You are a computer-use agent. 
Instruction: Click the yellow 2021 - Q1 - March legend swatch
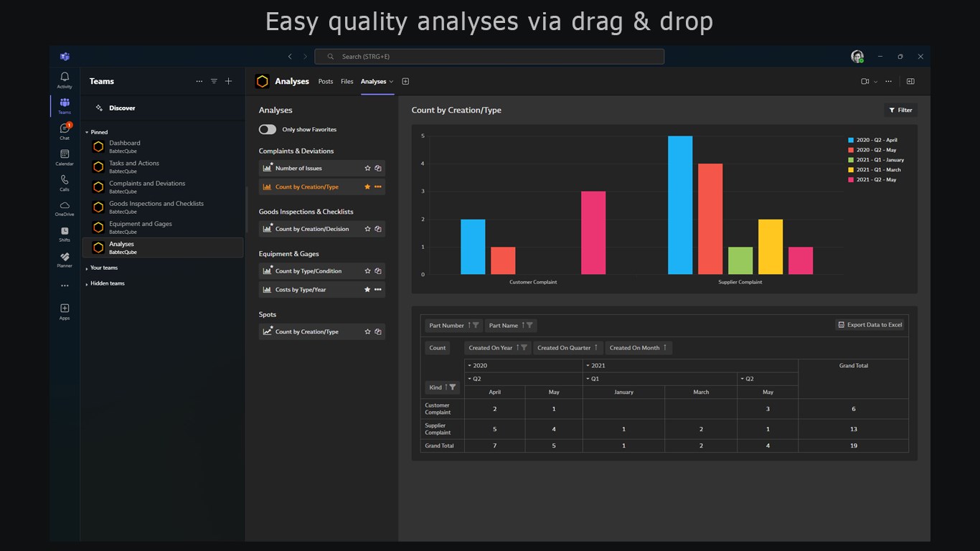point(851,170)
